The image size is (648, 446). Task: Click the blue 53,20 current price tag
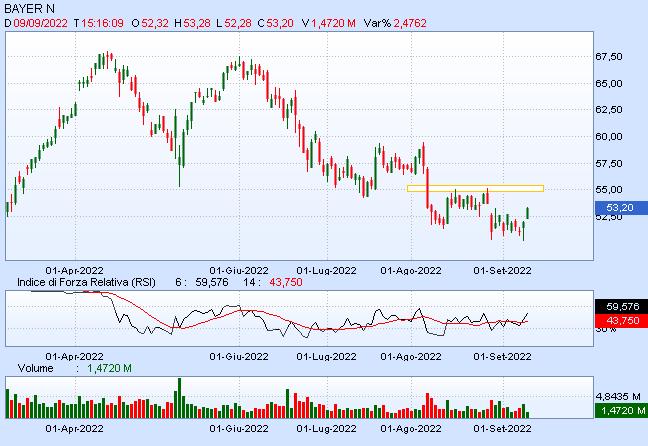(x=621, y=207)
